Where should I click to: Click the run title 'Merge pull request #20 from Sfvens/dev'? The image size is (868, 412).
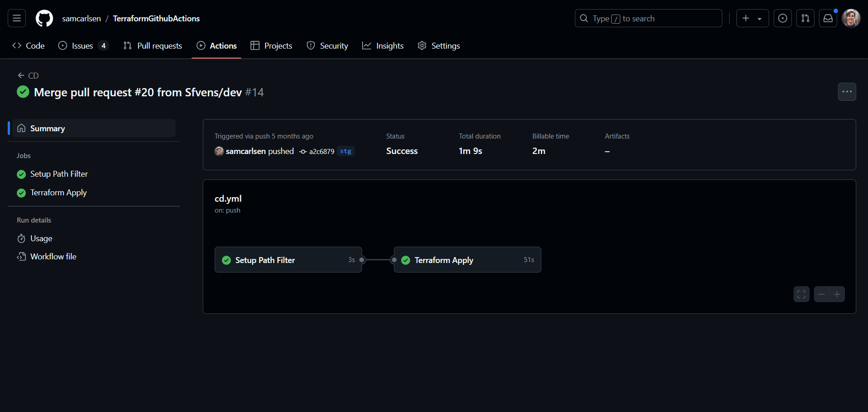138,92
